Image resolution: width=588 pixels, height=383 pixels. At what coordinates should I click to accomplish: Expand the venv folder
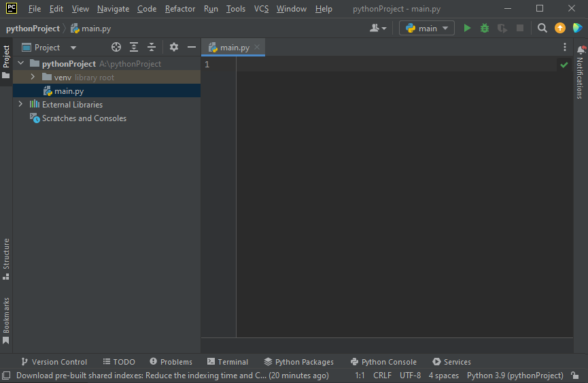33,78
